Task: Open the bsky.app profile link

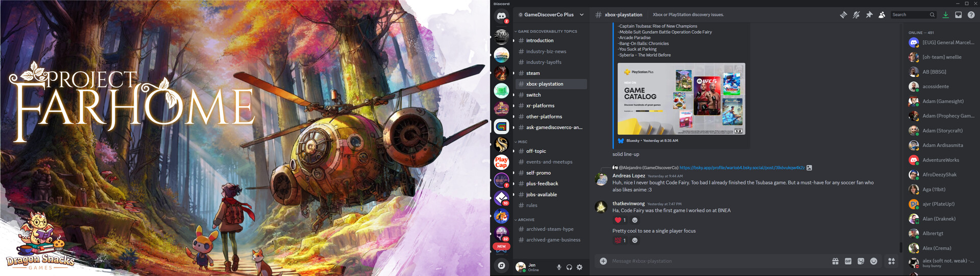Action: pyautogui.click(x=742, y=168)
